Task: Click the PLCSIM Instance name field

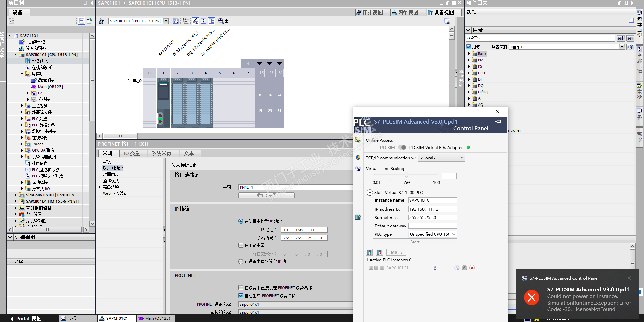Action: pos(433,200)
